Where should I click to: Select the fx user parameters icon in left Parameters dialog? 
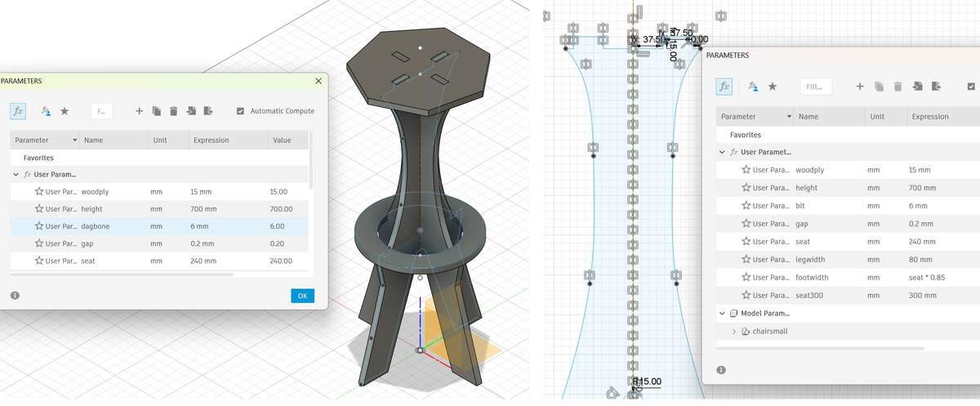(18, 111)
